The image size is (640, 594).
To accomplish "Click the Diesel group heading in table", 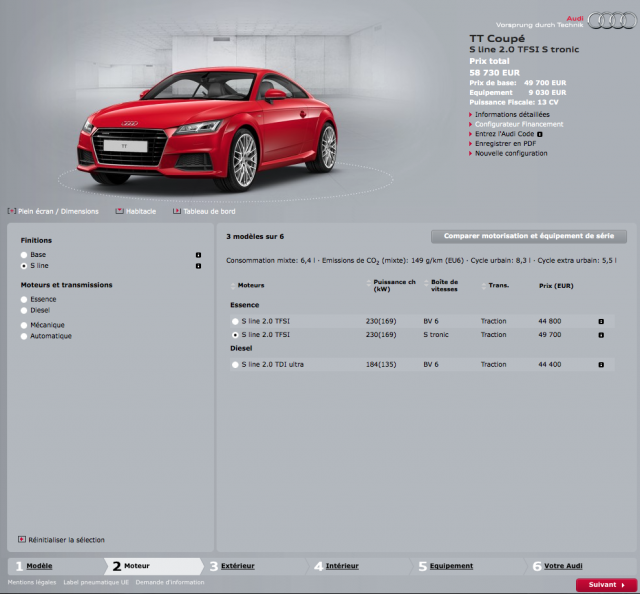I will (241, 348).
